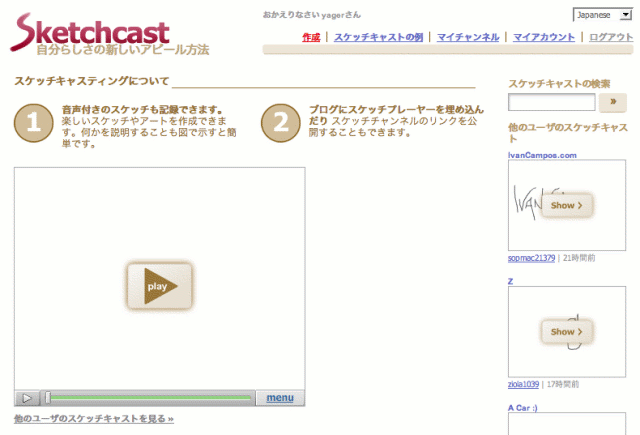Open マイアカウント page
Screen dimensions: 640x435
[544, 37]
